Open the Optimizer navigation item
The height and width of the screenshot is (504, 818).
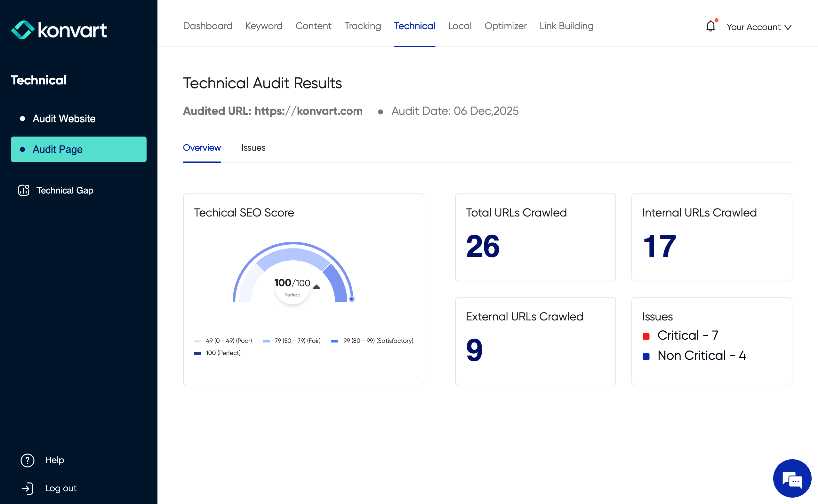click(505, 26)
